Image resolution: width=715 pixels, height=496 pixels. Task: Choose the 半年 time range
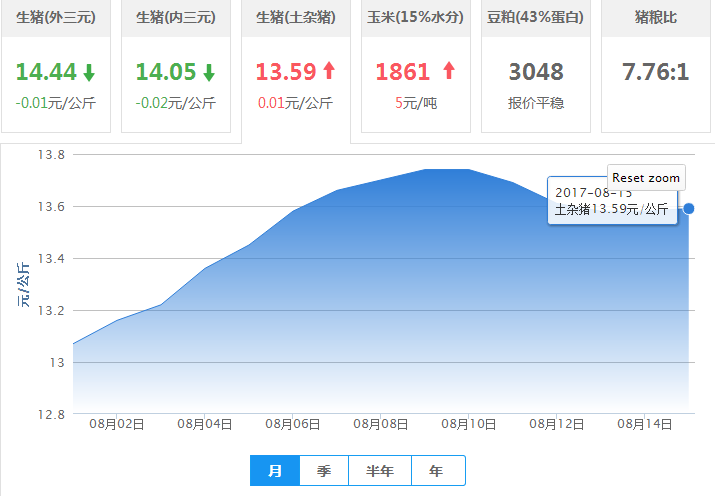click(x=379, y=470)
